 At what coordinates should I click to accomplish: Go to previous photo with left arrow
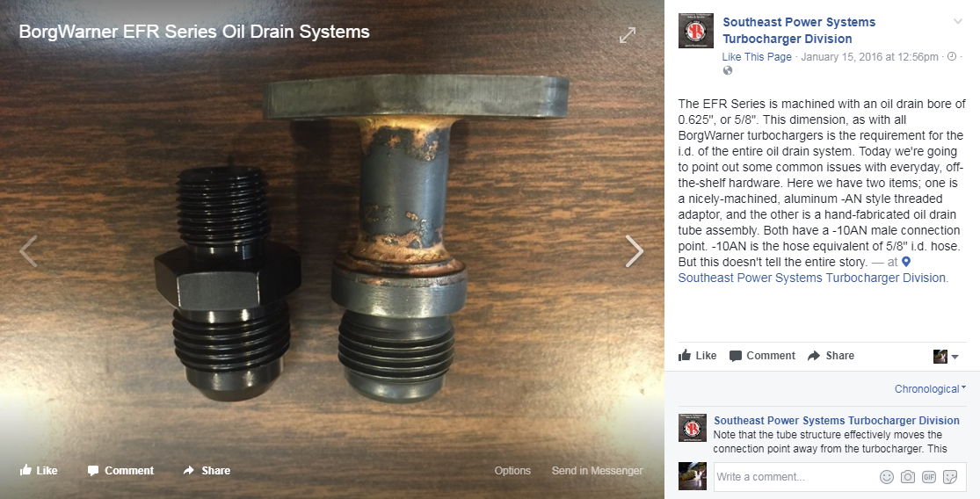point(28,251)
